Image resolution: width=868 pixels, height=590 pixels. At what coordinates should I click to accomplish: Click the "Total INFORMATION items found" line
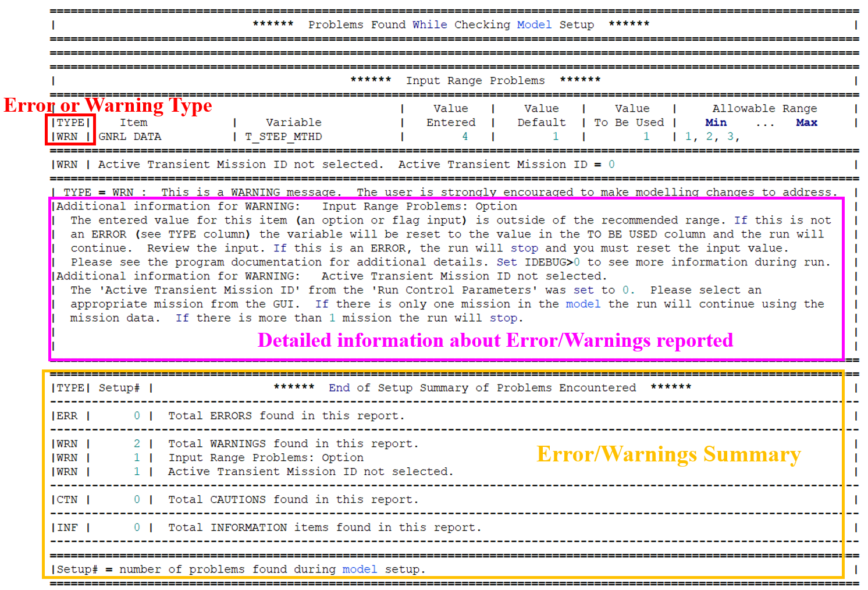click(x=325, y=528)
